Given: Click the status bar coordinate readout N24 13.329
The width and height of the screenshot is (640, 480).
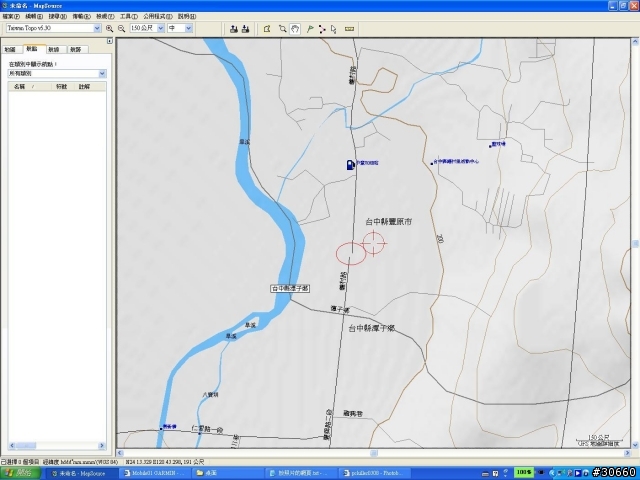Looking at the screenshot, I should tap(164, 462).
